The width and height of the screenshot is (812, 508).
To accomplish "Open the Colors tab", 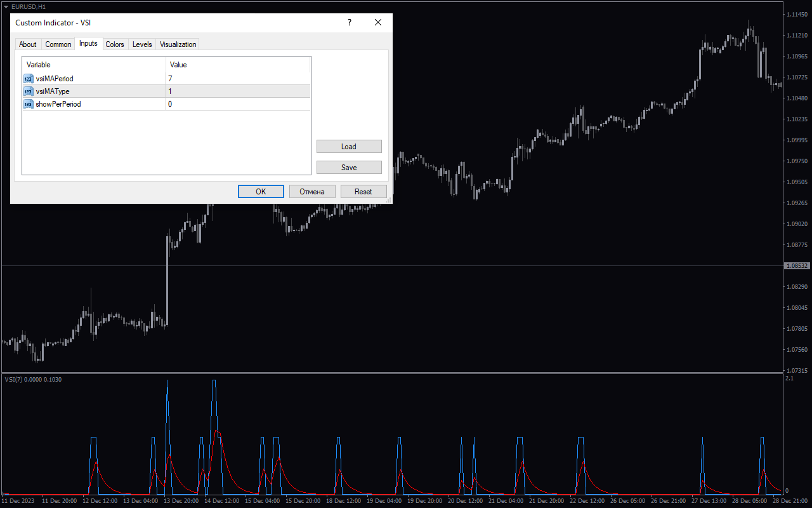I will point(115,44).
